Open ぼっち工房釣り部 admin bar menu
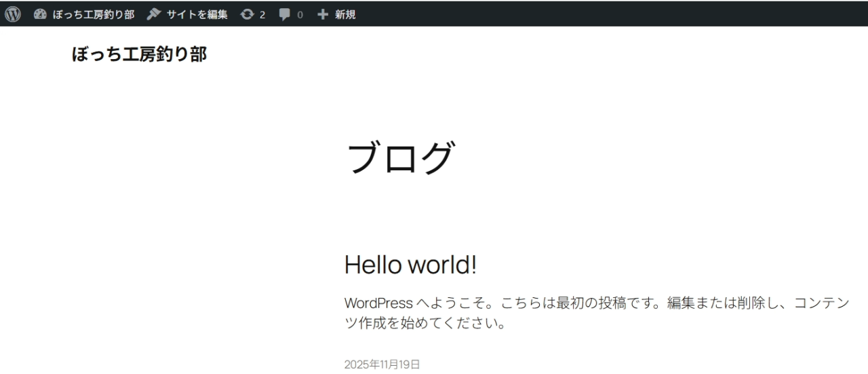 [93, 14]
